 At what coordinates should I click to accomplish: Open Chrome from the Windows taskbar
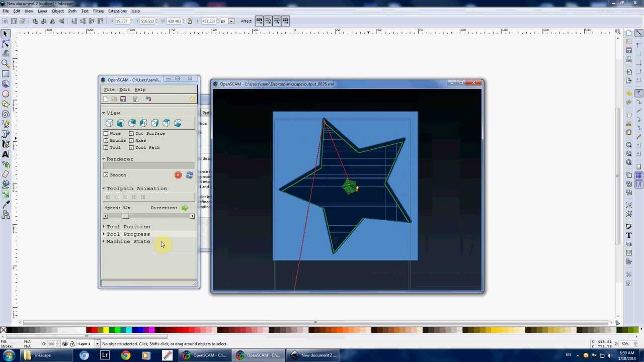pos(125,355)
